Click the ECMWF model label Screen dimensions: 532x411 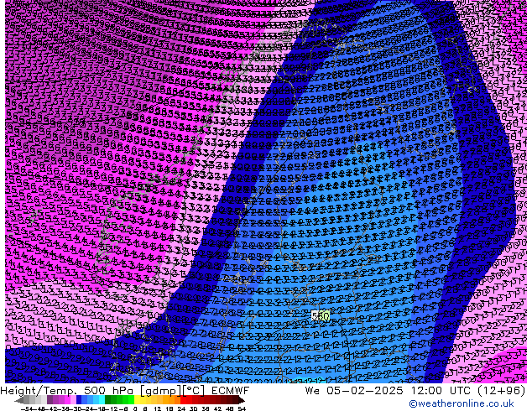click(x=231, y=390)
